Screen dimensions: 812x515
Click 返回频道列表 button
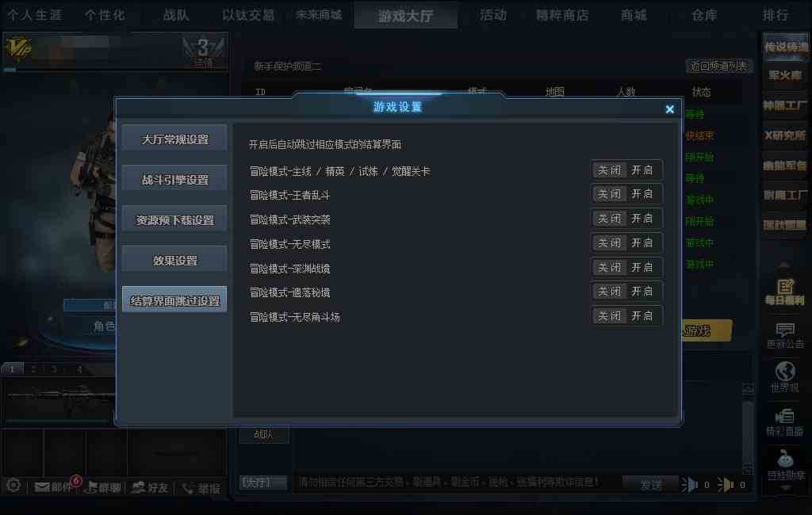(718, 66)
